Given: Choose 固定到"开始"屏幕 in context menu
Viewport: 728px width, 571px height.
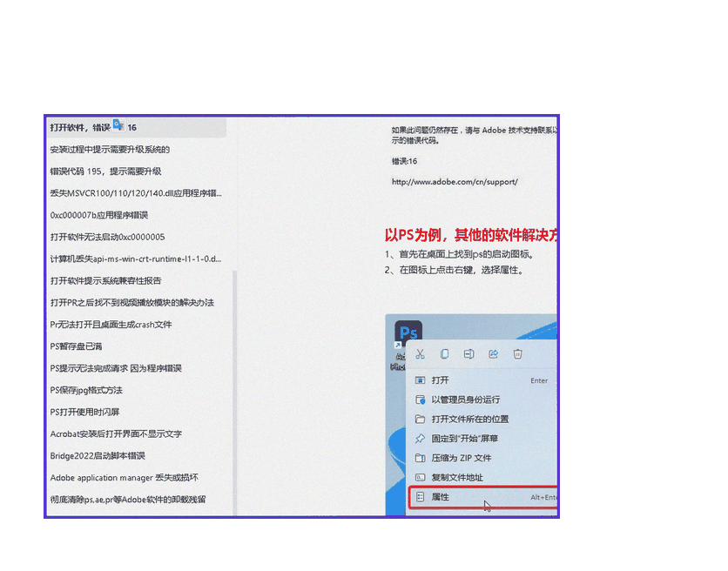Looking at the screenshot, I should (482, 439).
